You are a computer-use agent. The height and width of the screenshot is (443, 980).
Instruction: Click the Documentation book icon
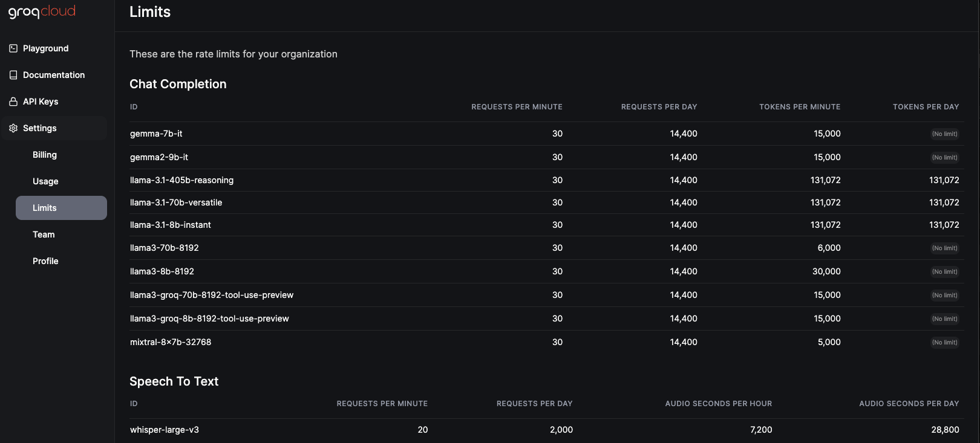coord(13,75)
